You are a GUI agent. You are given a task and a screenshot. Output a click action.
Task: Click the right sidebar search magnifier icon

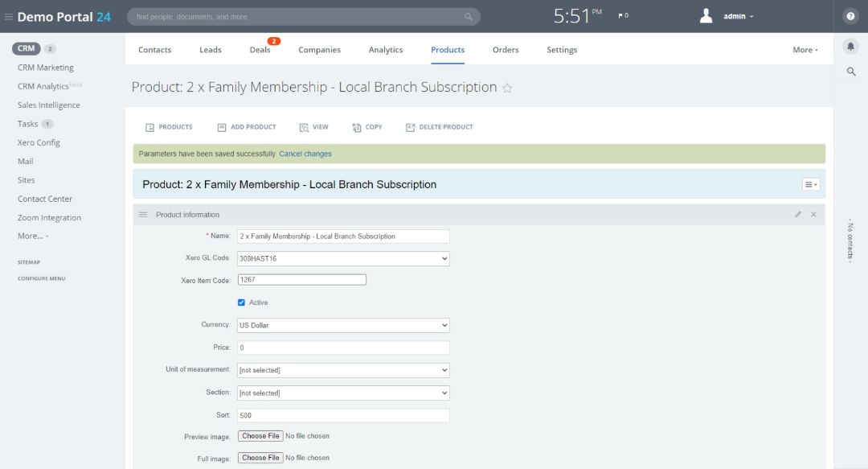click(x=850, y=72)
